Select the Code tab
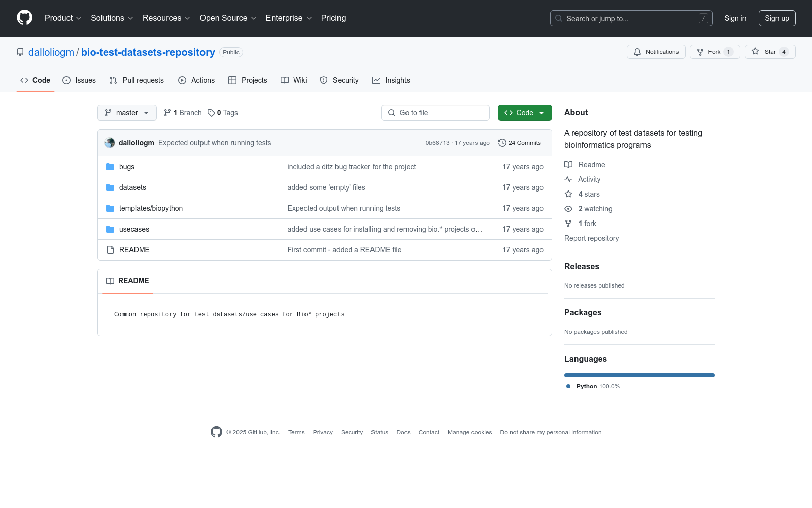812x508 pixels. click(35, 80)
